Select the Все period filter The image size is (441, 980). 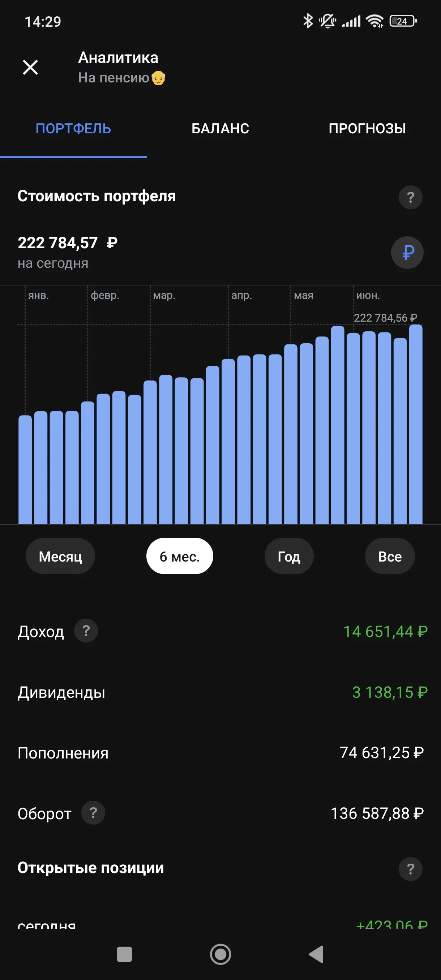390,556
